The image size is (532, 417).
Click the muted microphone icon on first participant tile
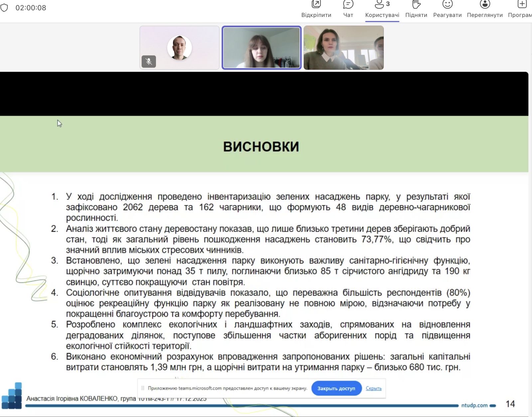click(x=149, y=62)
